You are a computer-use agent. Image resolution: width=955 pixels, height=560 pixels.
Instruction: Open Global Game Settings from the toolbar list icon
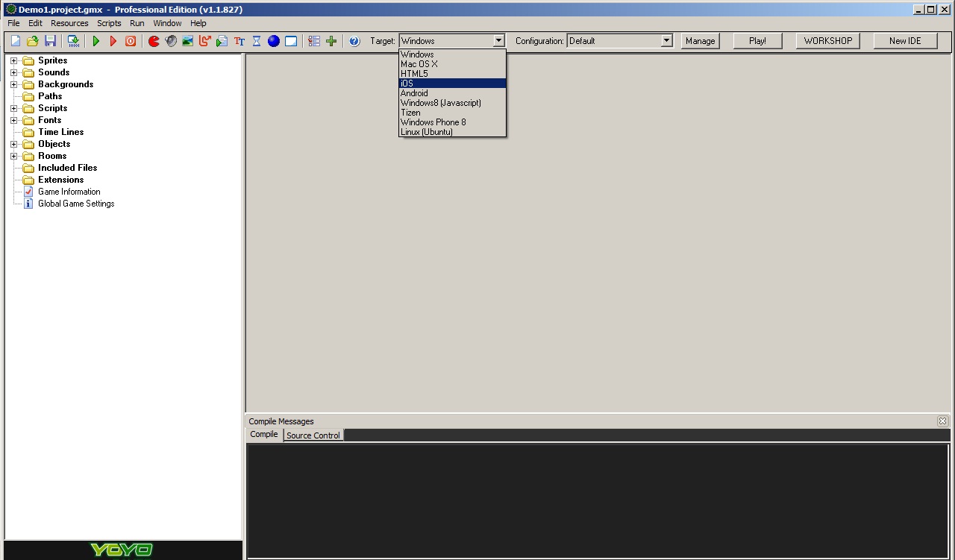[x=314, y=41]
